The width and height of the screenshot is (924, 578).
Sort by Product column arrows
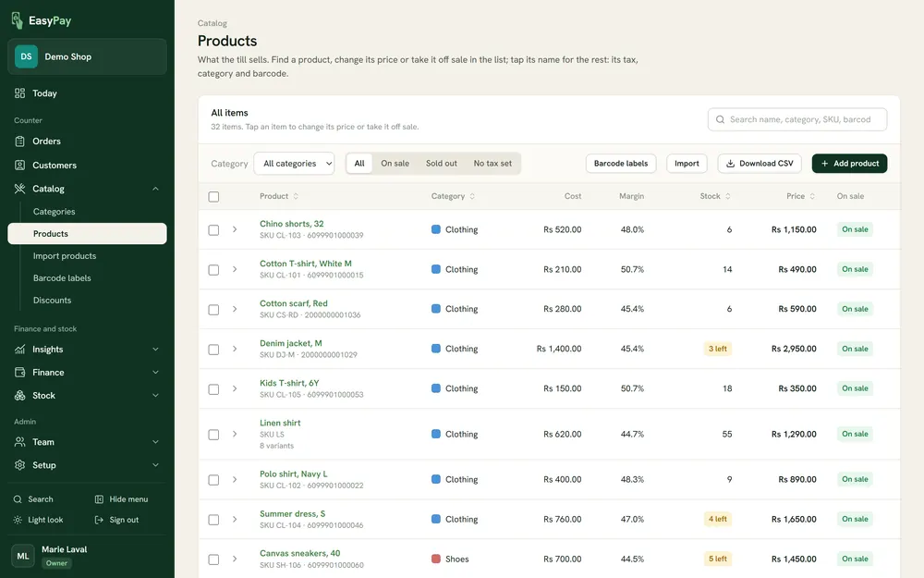(296, 196)
